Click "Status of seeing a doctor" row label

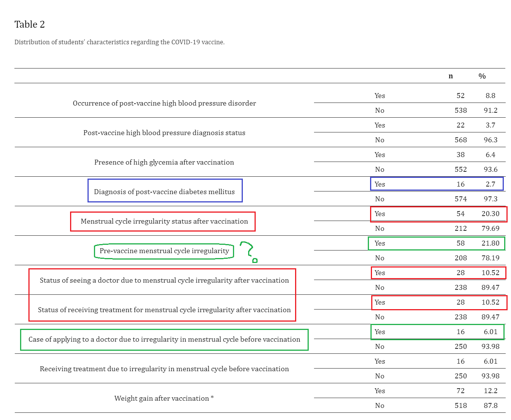[164, 280]
